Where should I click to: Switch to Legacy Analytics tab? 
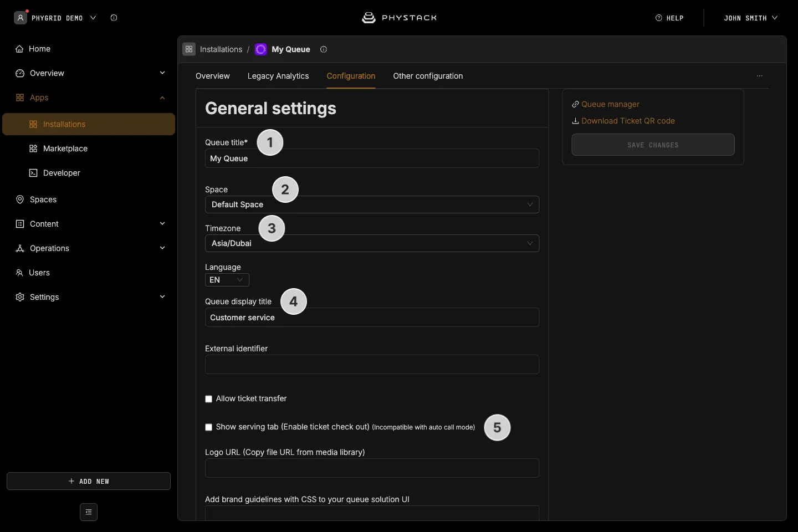[x=278, y=76]
